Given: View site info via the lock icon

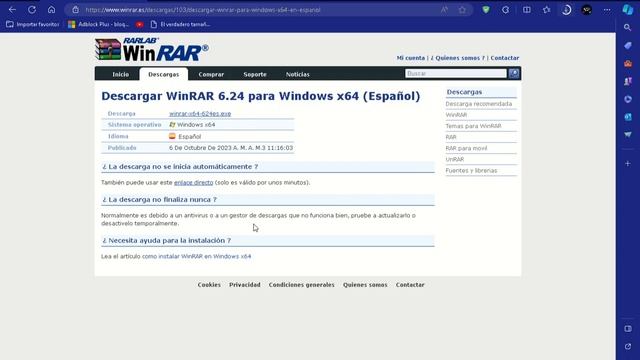Looking at the screenshot, I should click(76, 10).
